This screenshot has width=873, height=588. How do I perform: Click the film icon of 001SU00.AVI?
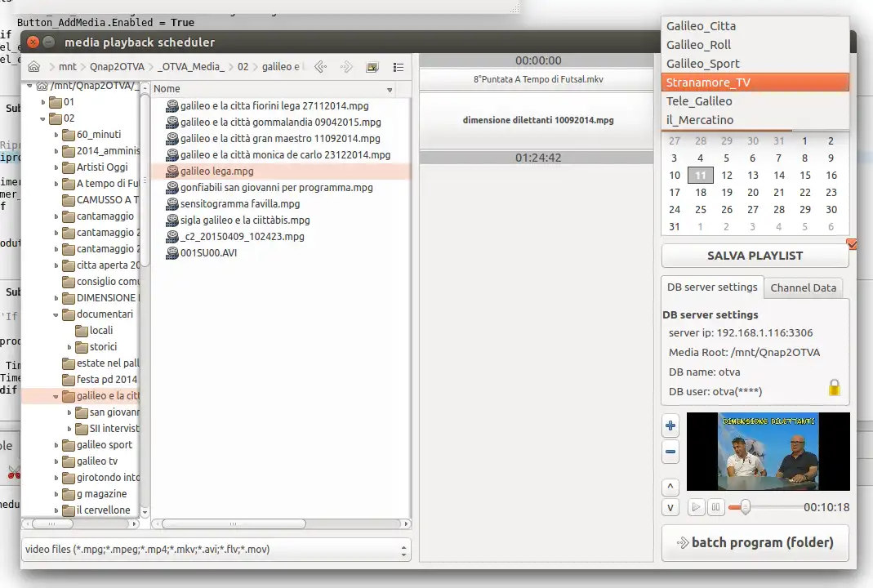click(x=172, y=253)
